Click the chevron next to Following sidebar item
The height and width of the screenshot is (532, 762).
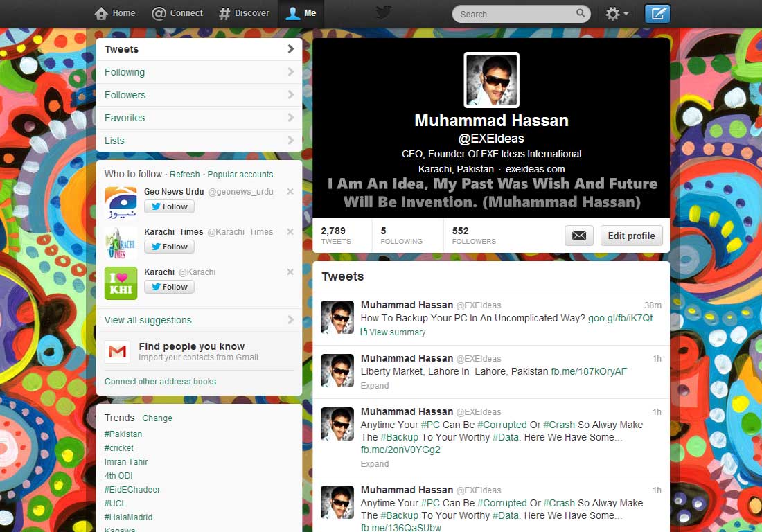(291, 71)
